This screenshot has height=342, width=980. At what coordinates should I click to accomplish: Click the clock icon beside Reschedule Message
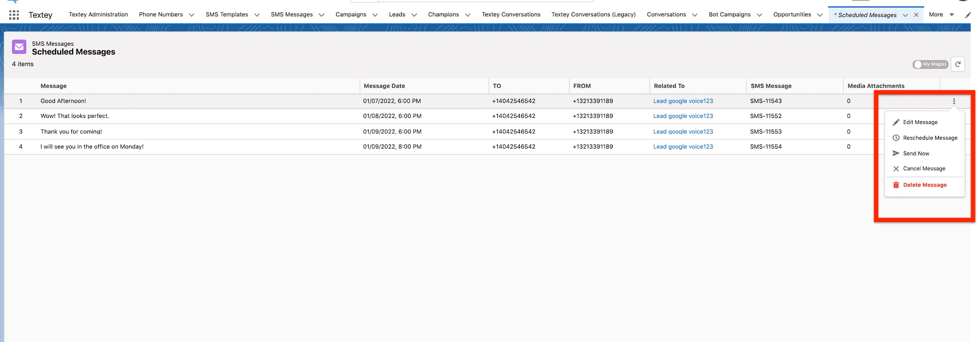896,138
